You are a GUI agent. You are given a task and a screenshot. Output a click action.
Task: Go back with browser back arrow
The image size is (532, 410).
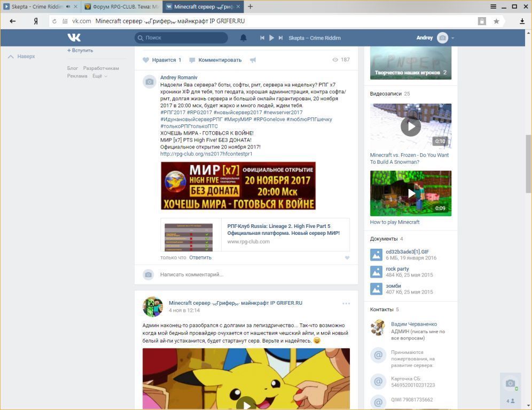pos(13,21)
